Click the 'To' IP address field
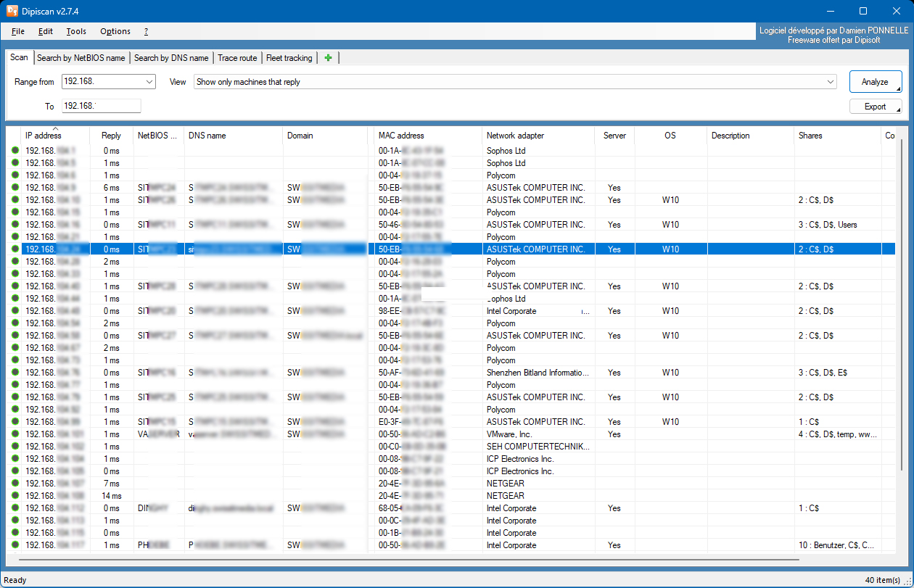 101,106
